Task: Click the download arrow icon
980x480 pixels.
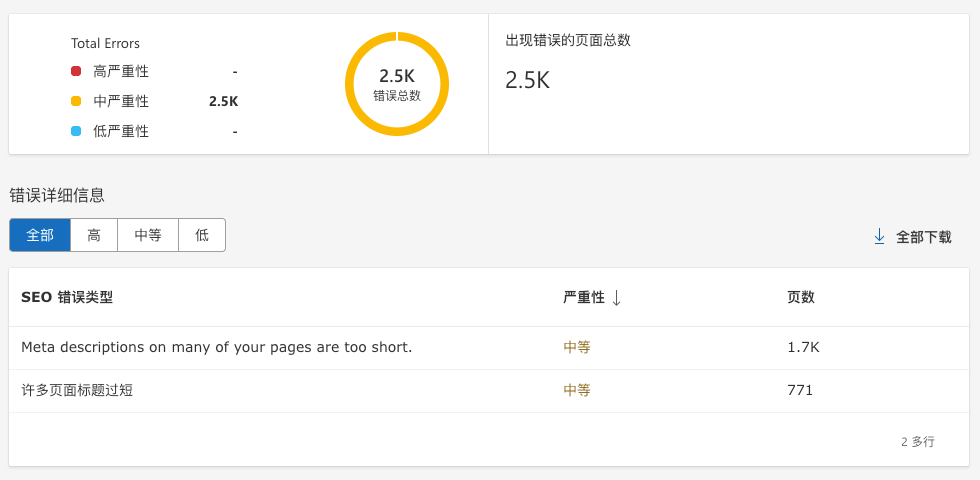Action: click(x=880, y=237)
